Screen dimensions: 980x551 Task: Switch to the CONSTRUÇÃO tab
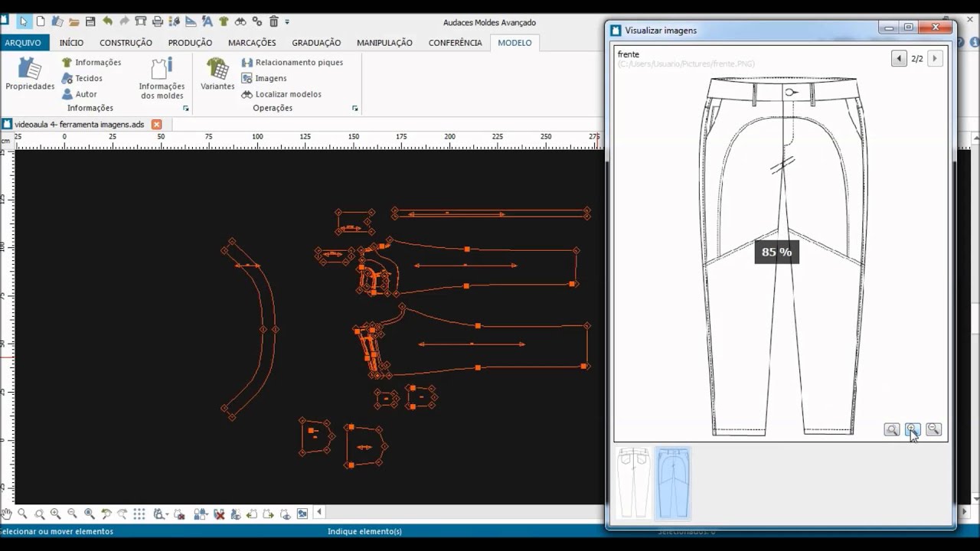(x=126, y=43)
